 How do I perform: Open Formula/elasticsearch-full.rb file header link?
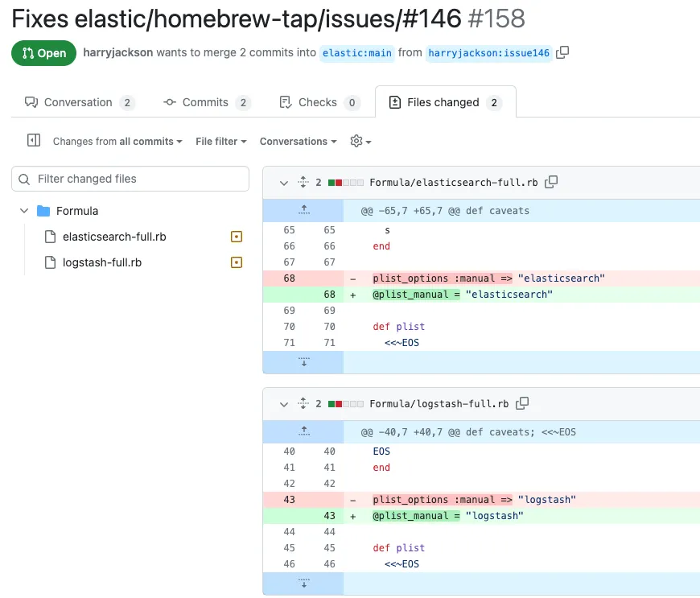[454, 182]
